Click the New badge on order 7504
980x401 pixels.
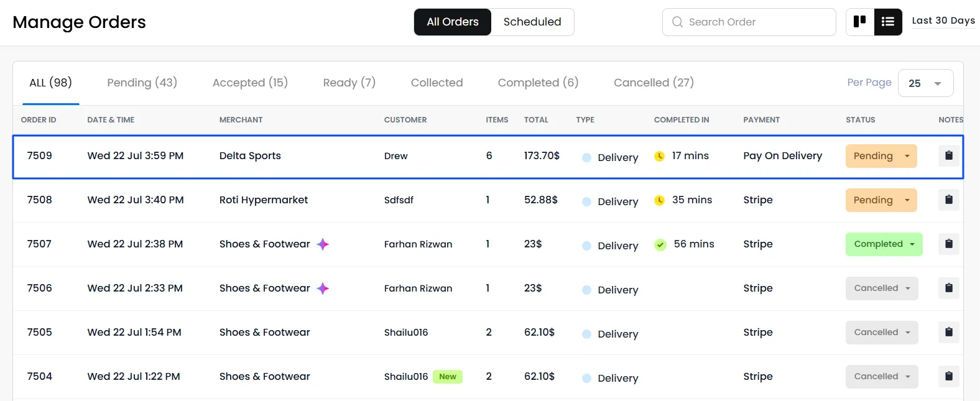[x=448, y=376]
